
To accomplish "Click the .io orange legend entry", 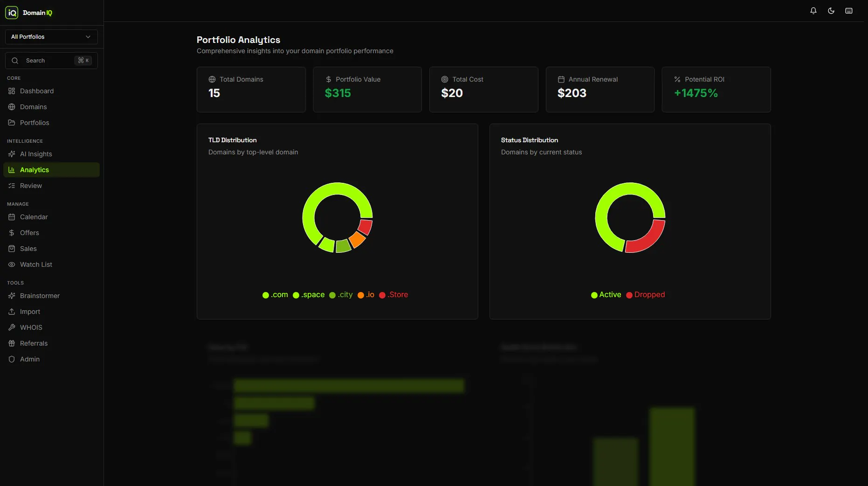I will 366,295.
